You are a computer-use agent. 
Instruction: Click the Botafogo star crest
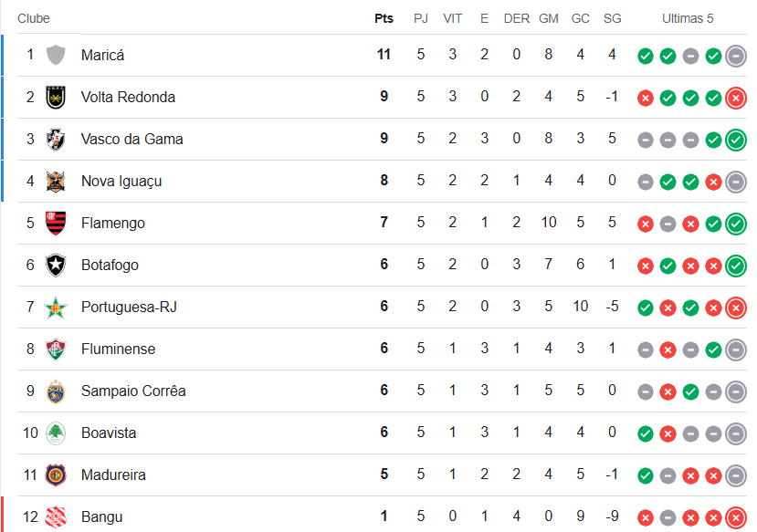(x=56, y=265)
